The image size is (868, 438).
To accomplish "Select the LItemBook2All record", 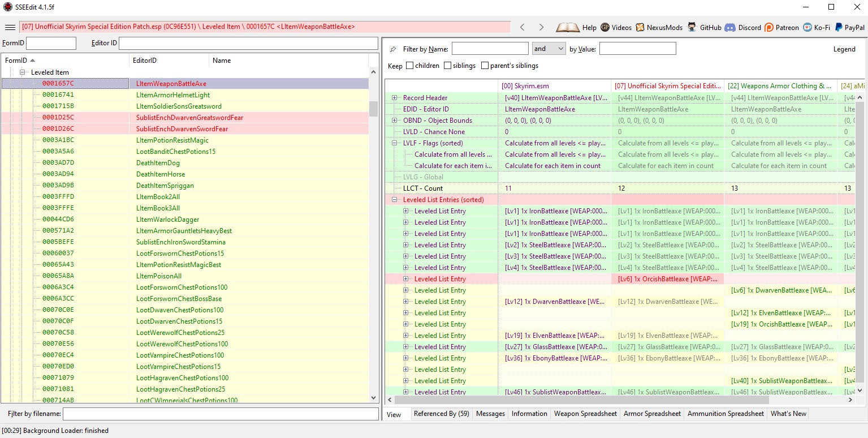I will (x=185, y=197).
